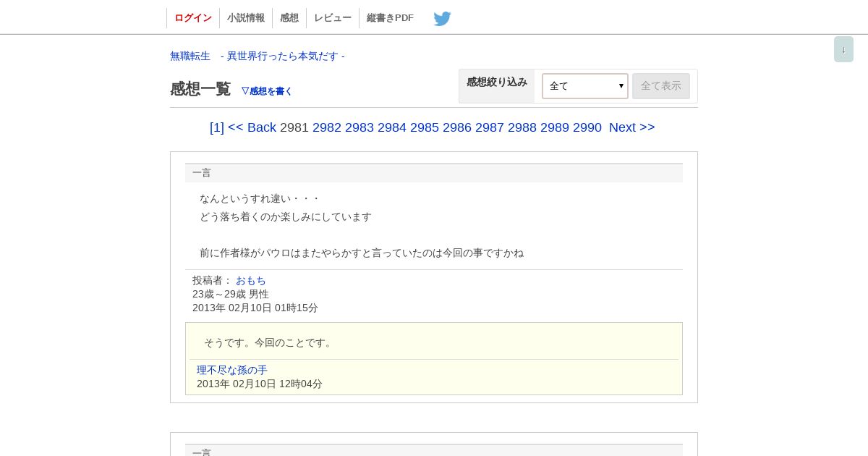
Task: Open the 無職転生 novel title link
Action: pos(258,56)
